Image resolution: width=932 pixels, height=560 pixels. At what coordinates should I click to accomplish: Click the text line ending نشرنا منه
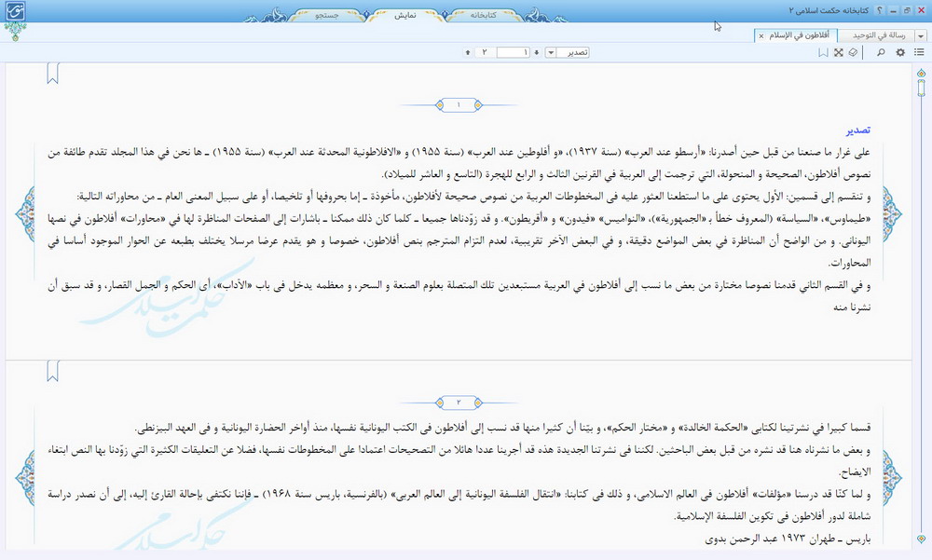point(852,307)
